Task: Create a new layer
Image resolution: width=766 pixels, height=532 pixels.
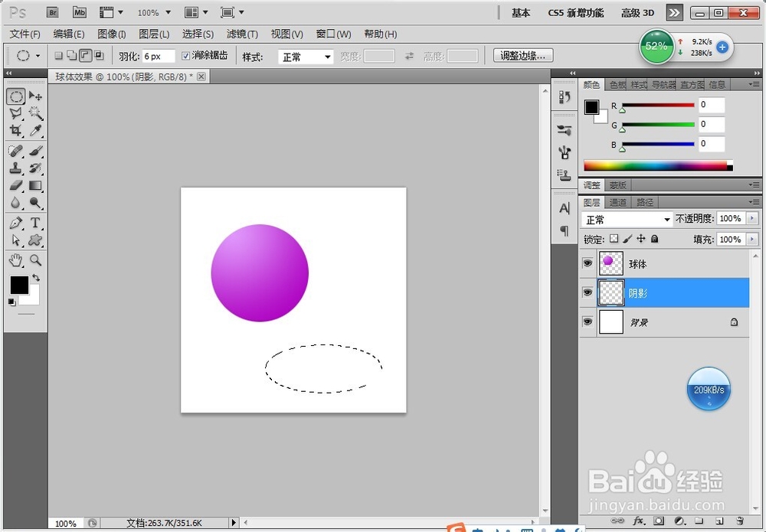Action: [x=719, y=521]
